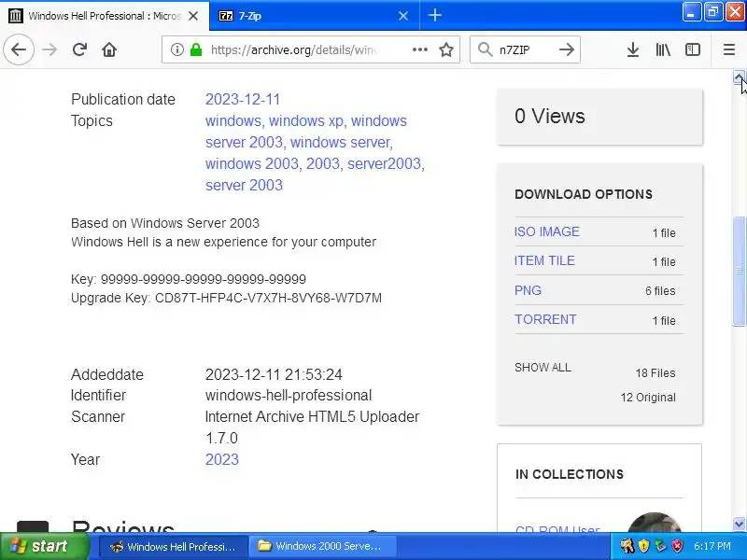Click the forward navigation arrow
Screen dimensions: 747x560
49,49
